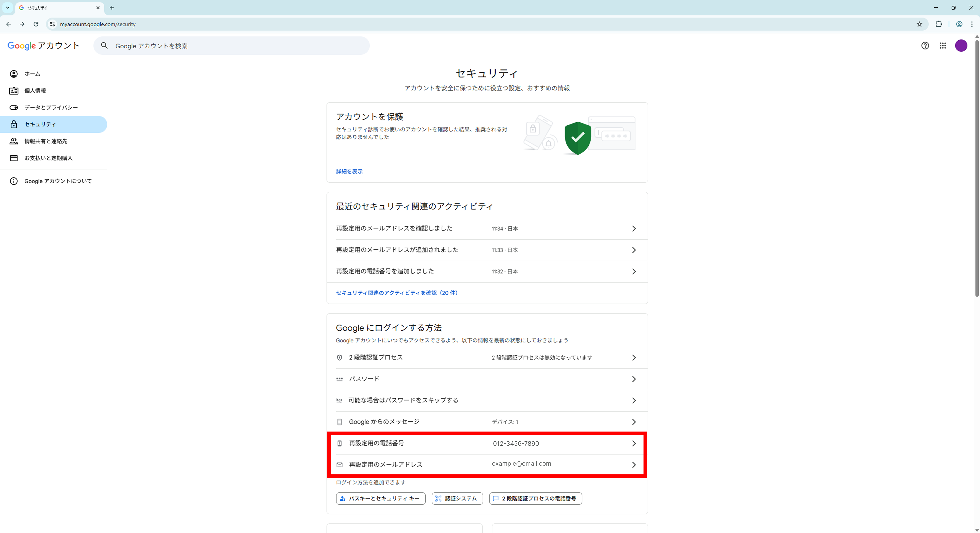Click the デバイス: 1 value
Screen dimensions: 980x533
[505, 422]
